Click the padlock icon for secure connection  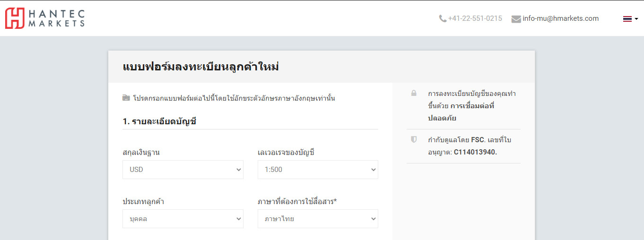click(414, 94)
